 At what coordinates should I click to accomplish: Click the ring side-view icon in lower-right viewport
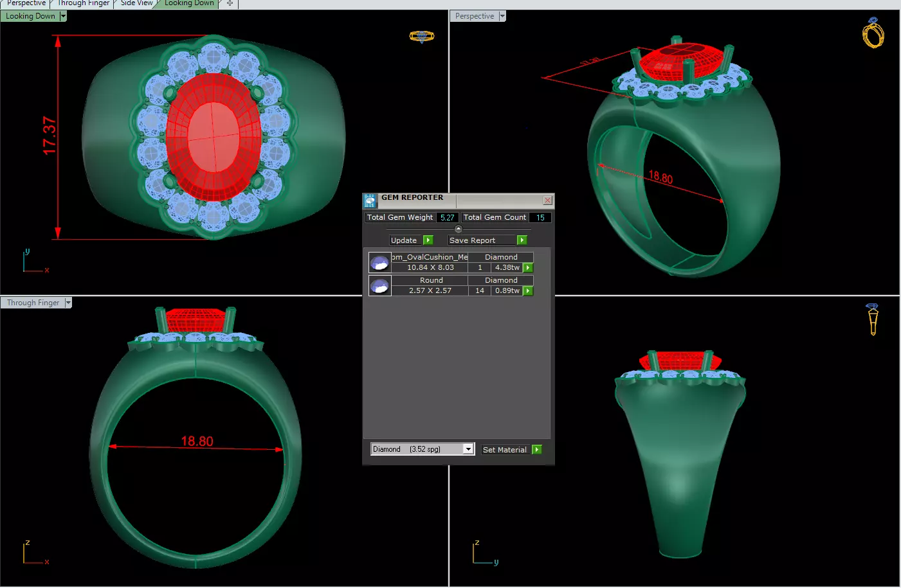[x=873, y=319]
